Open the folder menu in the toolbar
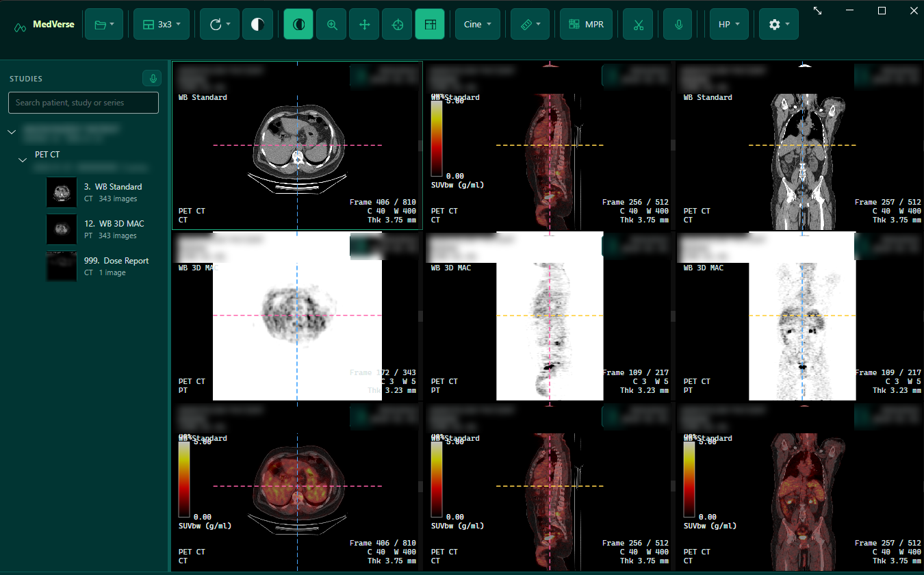924x575 pixels. pyautogui.click(x=104, y=25)
